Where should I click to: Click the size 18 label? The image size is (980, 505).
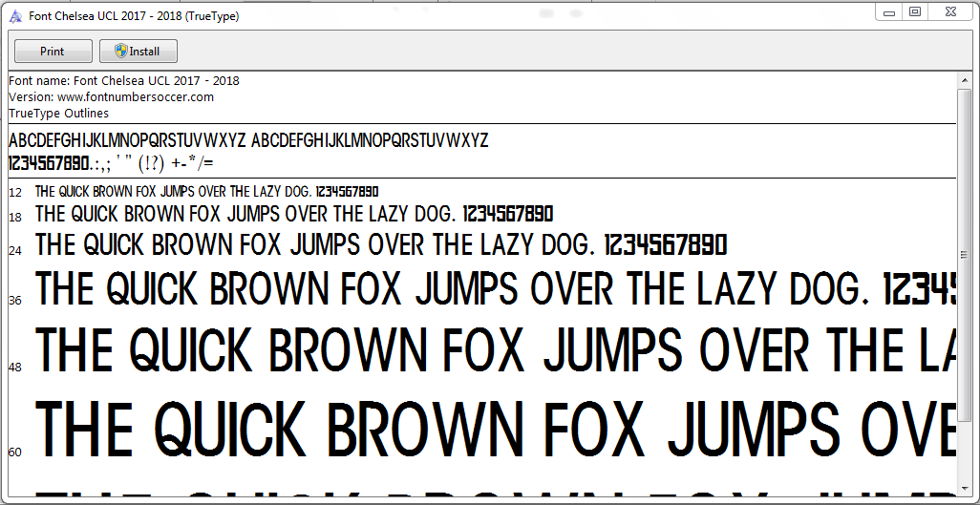point(15,218)
